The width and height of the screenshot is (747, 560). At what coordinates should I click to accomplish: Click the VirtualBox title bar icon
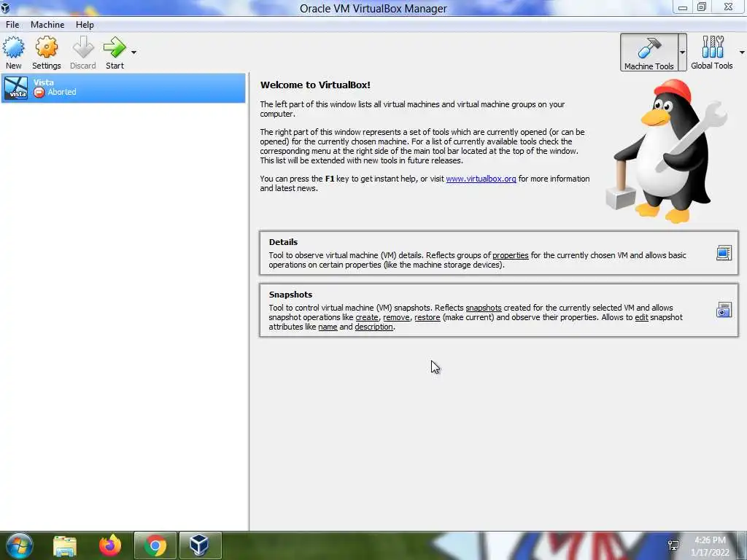(5, 7)
